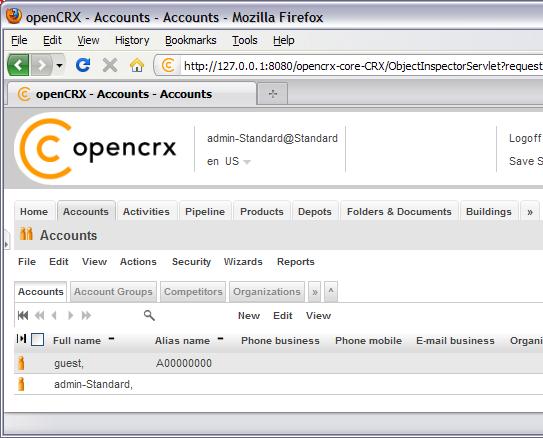Image resolution: width=543 pixels, height=438 pixels.
Task: Open the Wizards menu
Action: point(243,262)
